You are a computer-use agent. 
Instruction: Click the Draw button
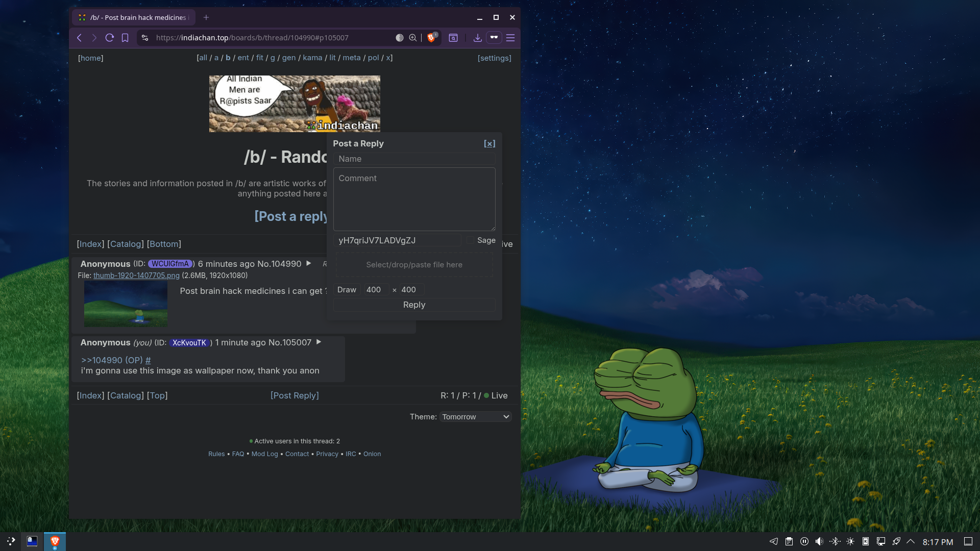pyautogui.click(x=347, y=290)
